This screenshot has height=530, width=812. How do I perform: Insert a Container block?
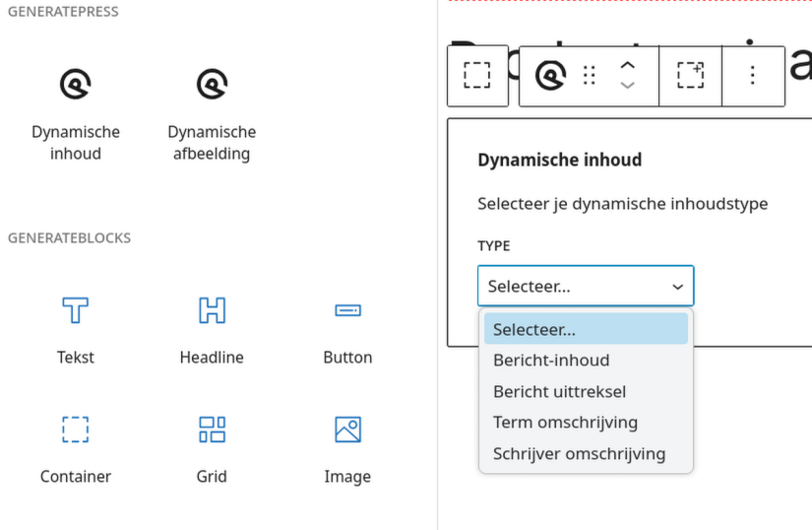(76, 449)
